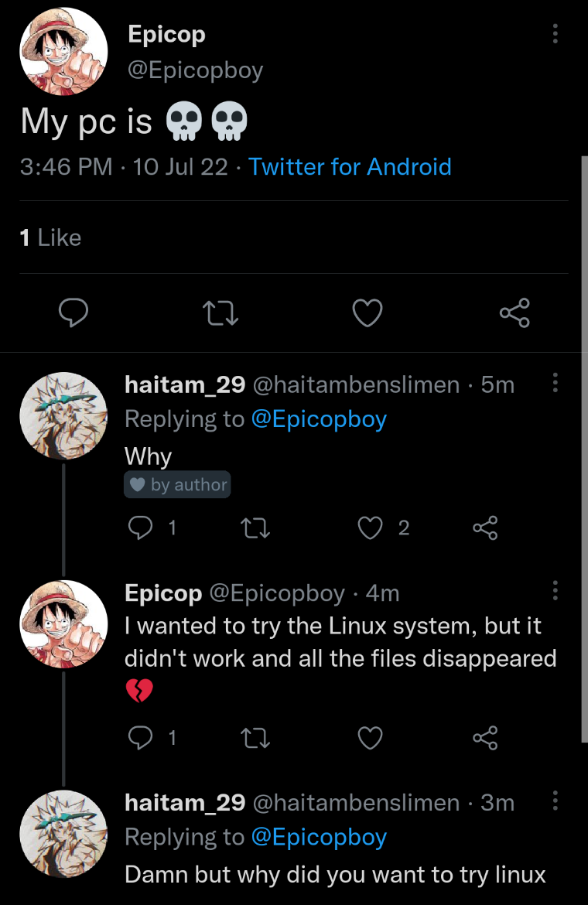Open haitam_29's profile from their username

coord(185,384)
